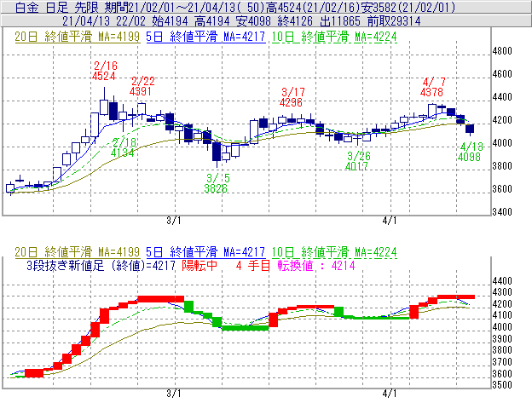Click the 3/17 4296 peak label

[292, 97]
